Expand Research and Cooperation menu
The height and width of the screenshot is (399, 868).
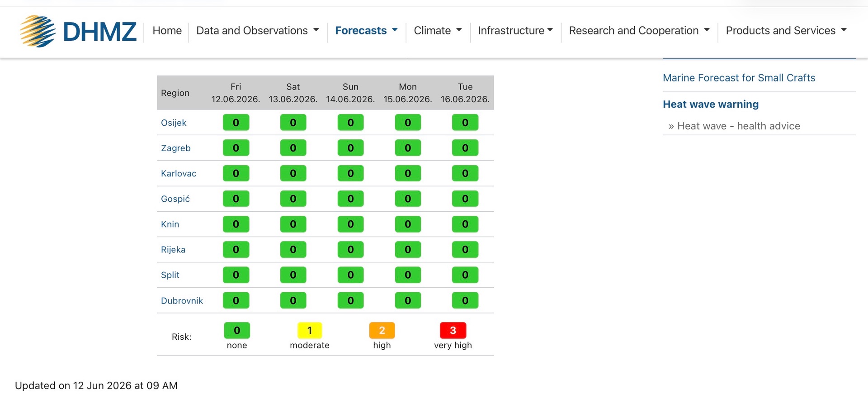pyautogui.click(x=639, y=30)
